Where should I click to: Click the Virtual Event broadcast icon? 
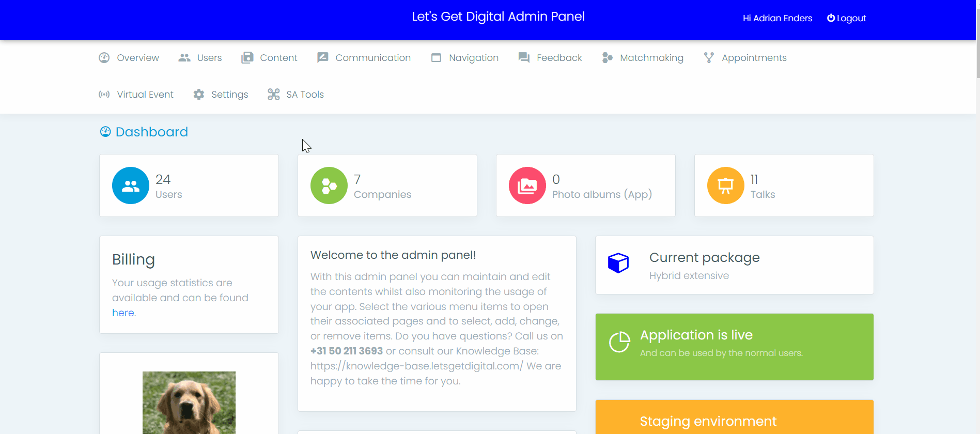[104, 95]
